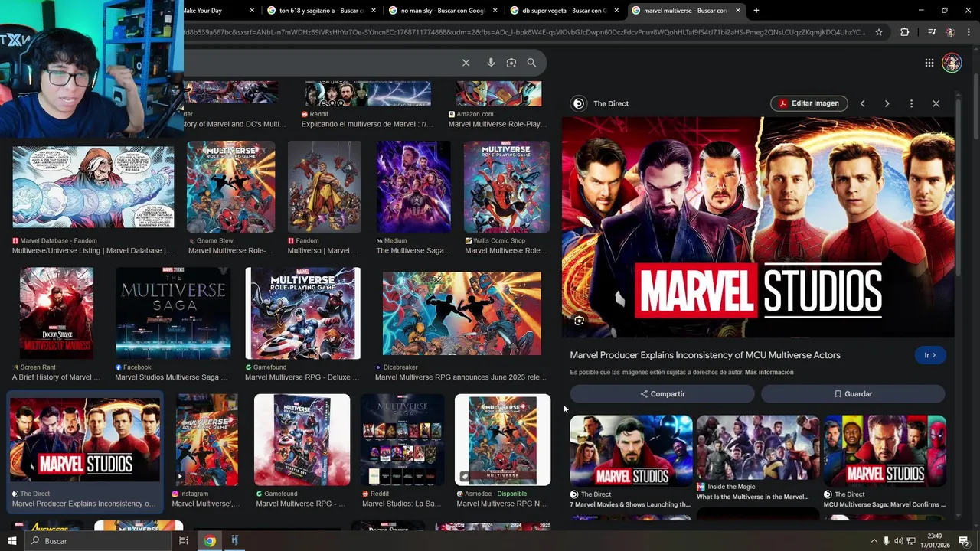Click the taskbar Buscar search box
The height and width of the screenshot is (551, 980).
coord(98,541)
